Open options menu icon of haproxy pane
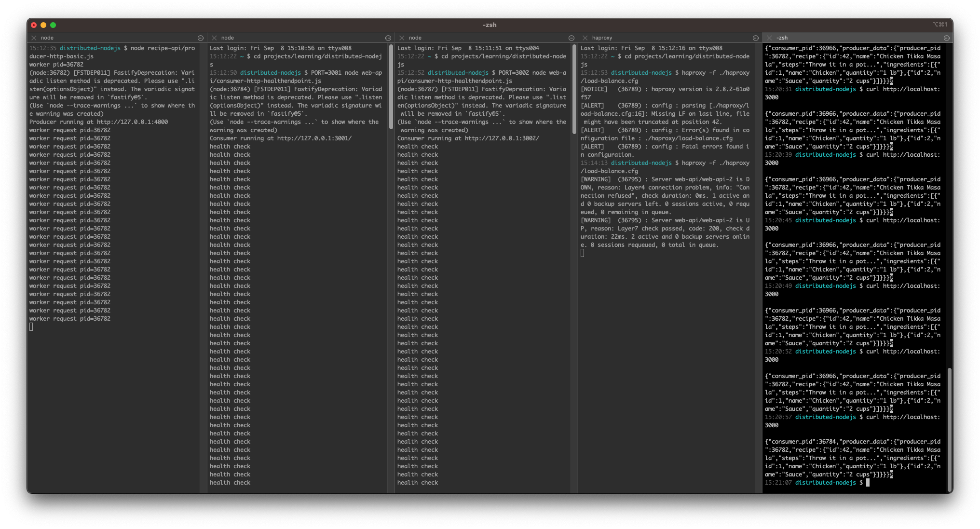This screenshot has width=980, height=529. (x=756, y=38)
